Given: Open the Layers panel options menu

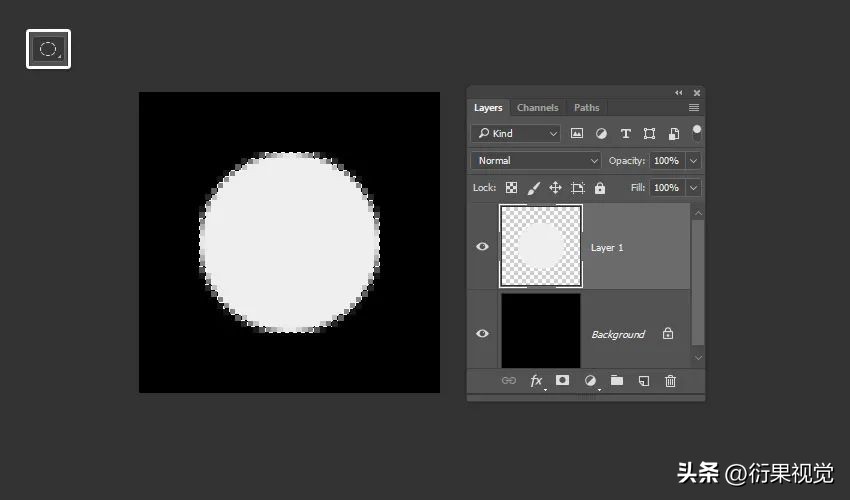Looking at the screenshot, I should coord(694,108).
